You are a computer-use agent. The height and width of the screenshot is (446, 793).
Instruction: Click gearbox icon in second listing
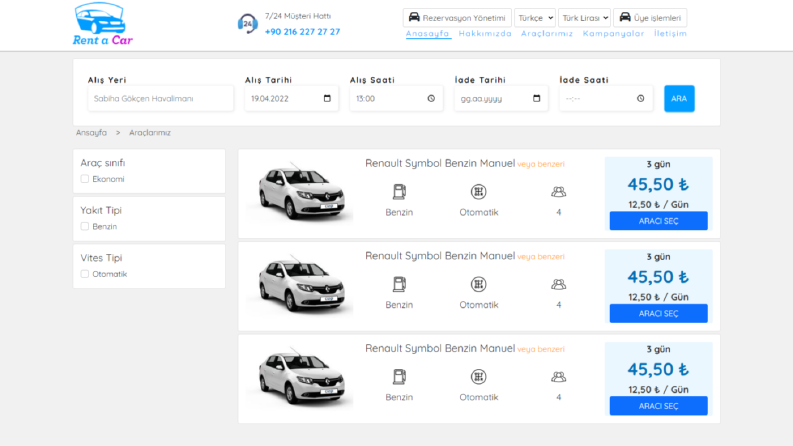(478, 284)
